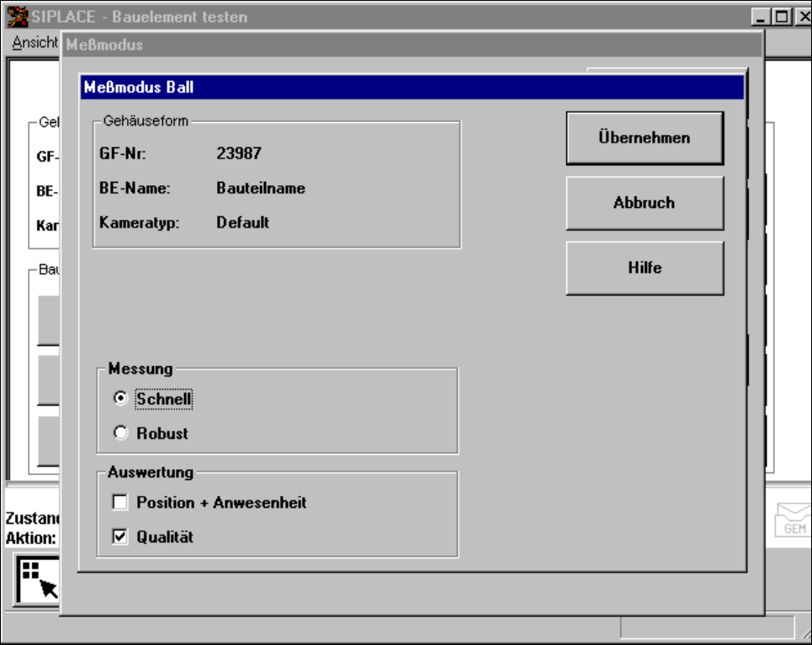
Task: Select the Schnell measurement radio button
Action: pyautogui.click(x=120, y=398)
